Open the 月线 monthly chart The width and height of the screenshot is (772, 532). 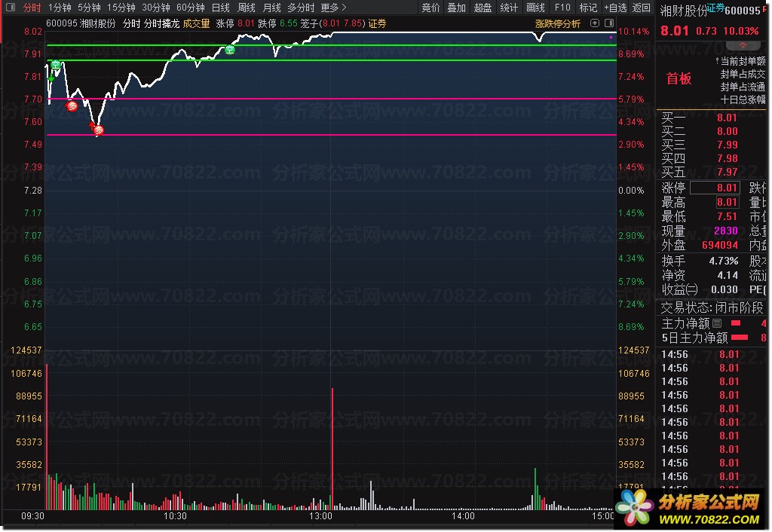(x=271, y=8)
